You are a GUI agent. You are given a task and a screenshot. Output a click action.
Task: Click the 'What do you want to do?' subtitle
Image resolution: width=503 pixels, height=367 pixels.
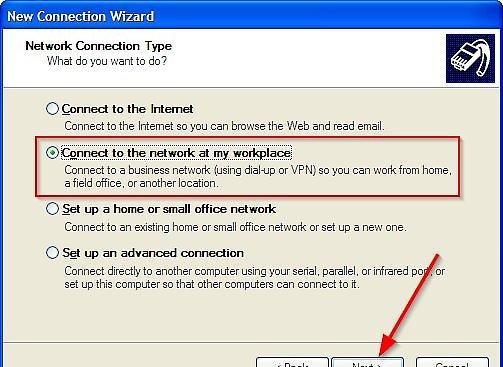(107, 61)
